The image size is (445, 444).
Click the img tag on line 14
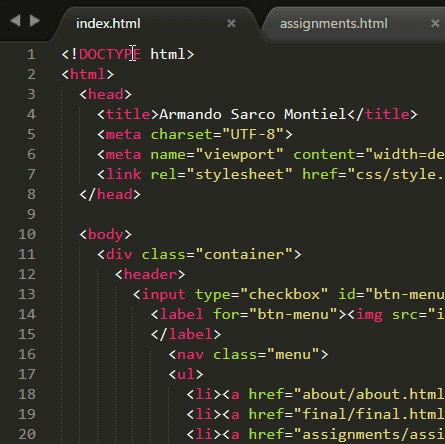369,314
